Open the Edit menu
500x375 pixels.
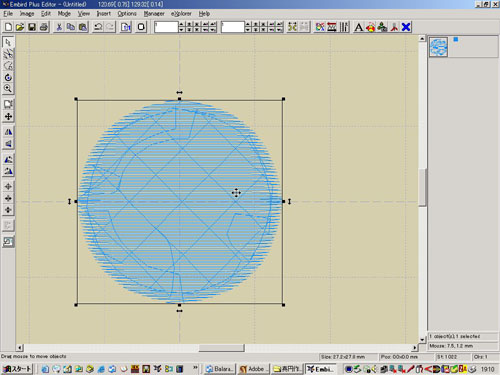46,14
